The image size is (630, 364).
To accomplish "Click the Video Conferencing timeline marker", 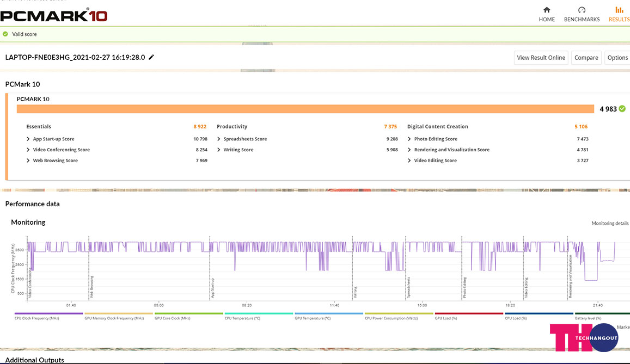I will (29, 282).
